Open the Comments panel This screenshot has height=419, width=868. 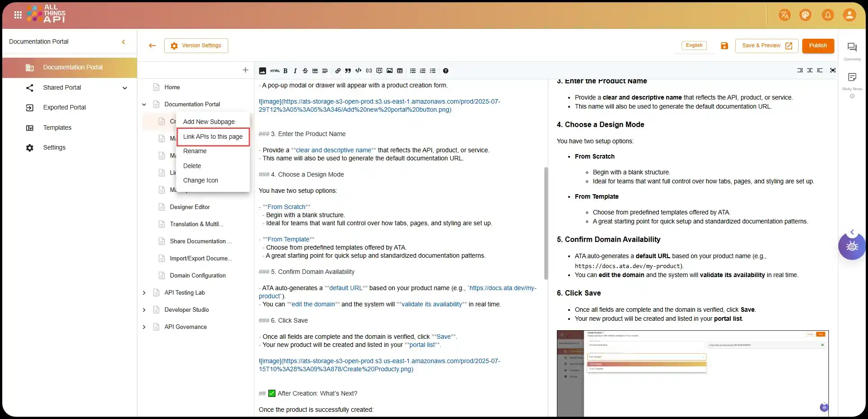click(x=852, y=48)
